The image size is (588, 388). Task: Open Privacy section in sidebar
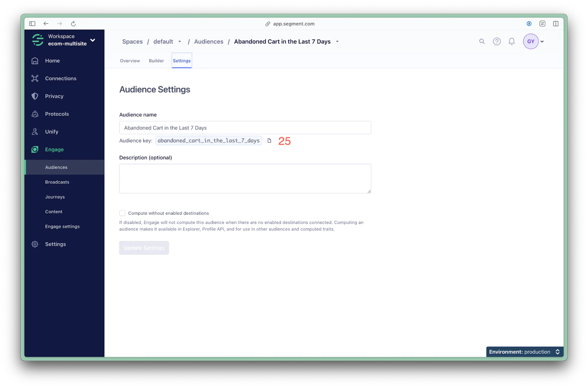click(x=54, y=96)
